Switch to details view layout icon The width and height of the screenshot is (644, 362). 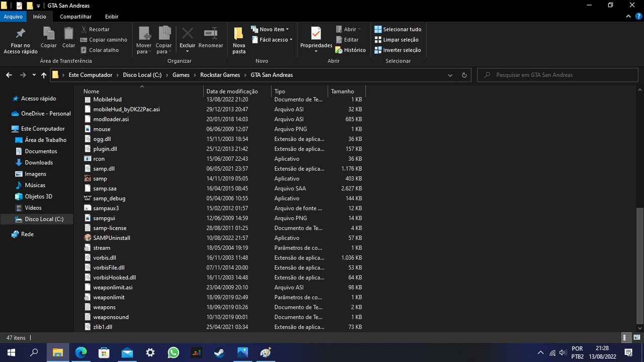626,337
